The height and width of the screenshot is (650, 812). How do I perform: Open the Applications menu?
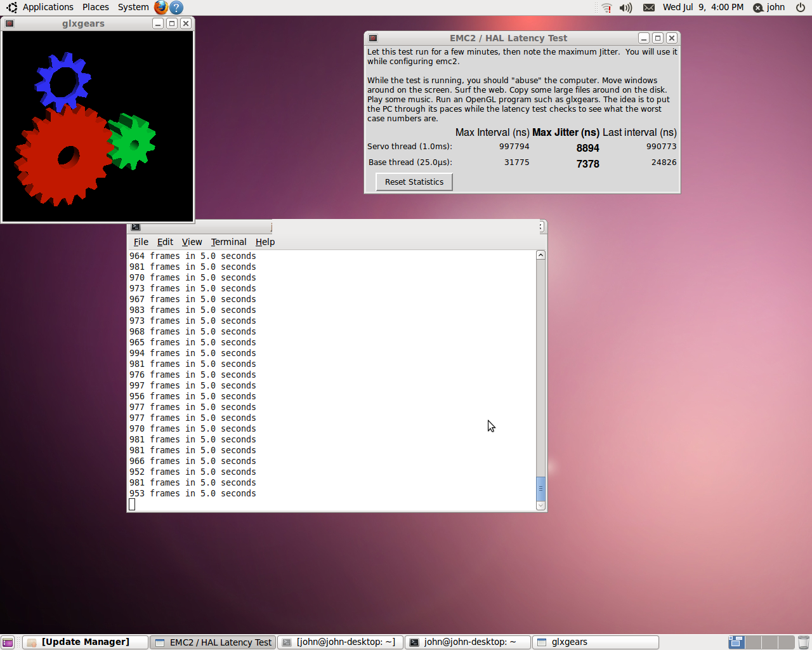click(48, 7)
